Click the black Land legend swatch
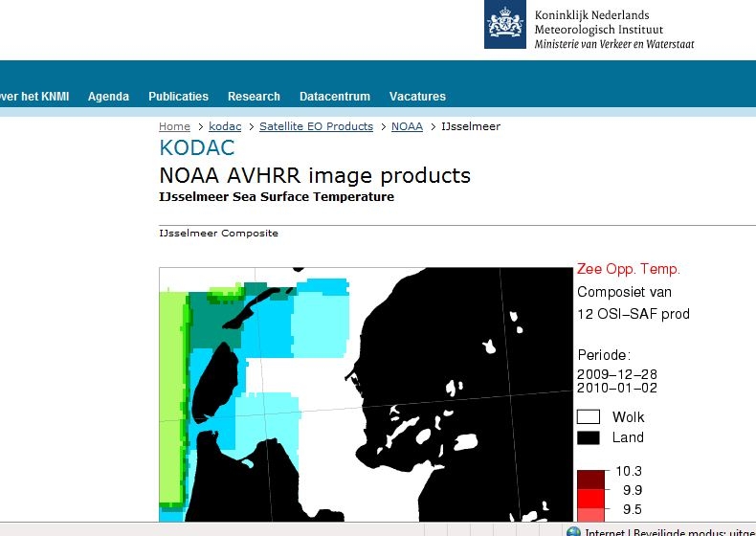This screenshot has height=536, width=756. (x=589, y=437)
